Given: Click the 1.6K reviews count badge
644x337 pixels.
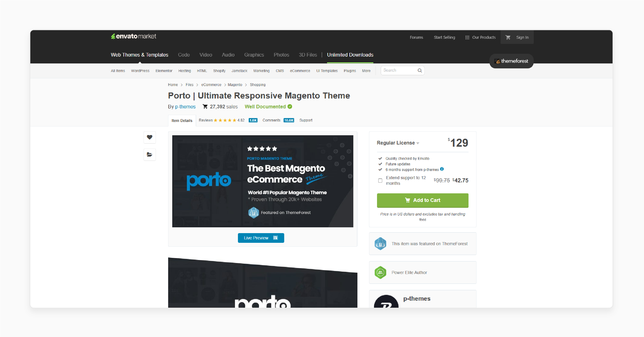Looking at the screenshot, I should [x=253, y=120].
